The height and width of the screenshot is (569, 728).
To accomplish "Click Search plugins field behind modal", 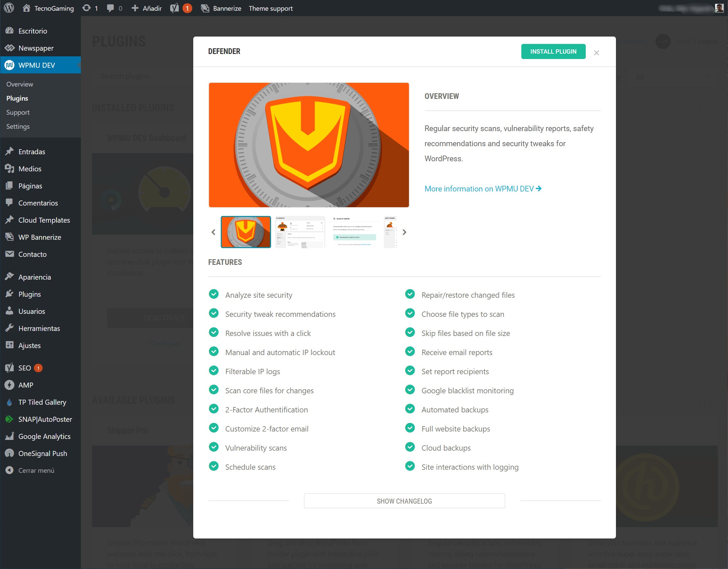I will point(143,76).
